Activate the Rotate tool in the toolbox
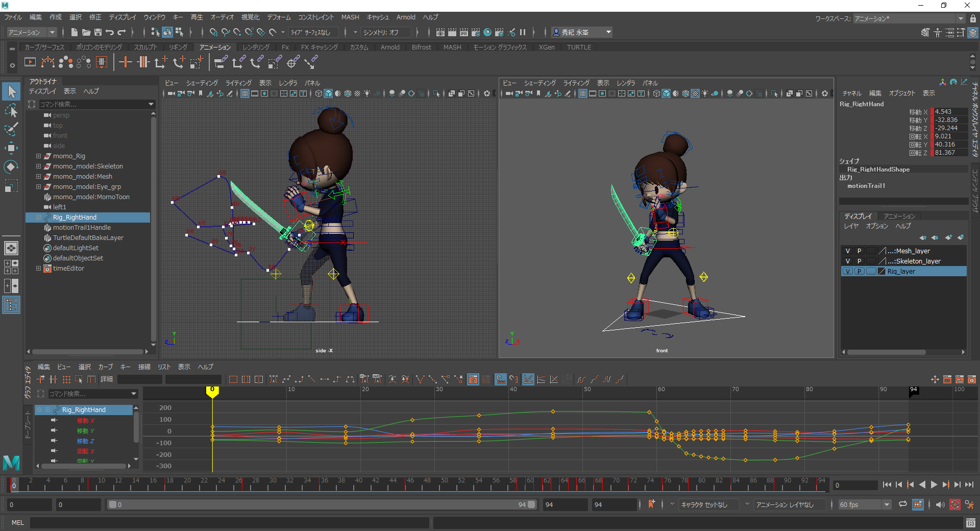 (x=11, y=167)
